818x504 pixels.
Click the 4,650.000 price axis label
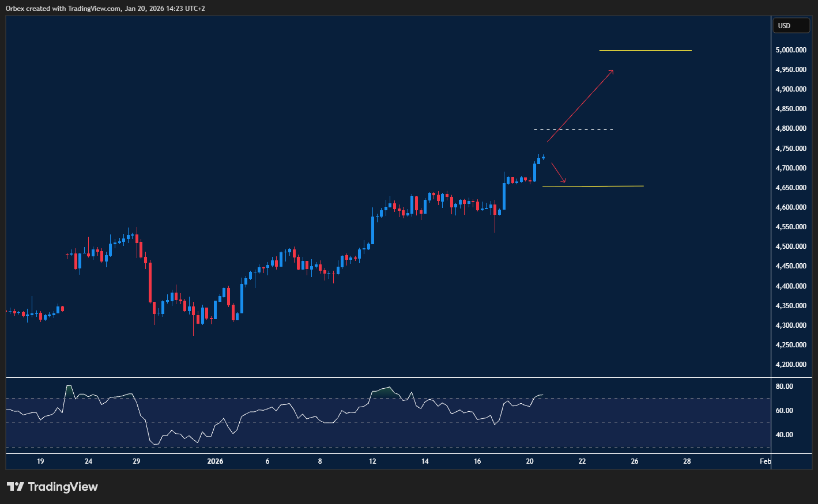point(790,188)
